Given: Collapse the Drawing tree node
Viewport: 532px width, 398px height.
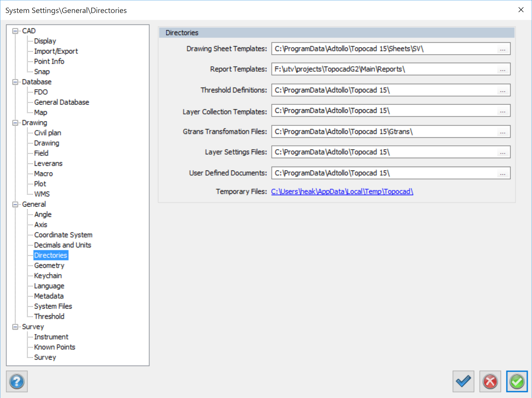Looking at the screenshot, I should tap(15, 123).
